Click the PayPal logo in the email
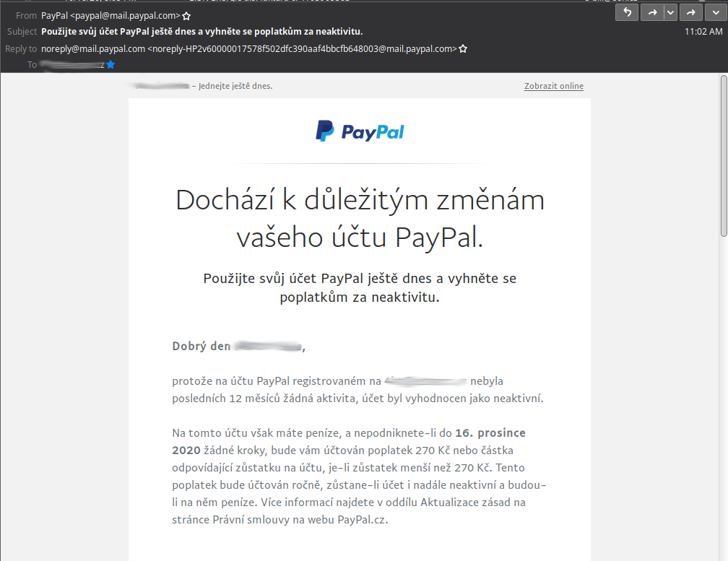Viewport: 728px width, 561px height. pyautogui.click(x=360, y=131)
